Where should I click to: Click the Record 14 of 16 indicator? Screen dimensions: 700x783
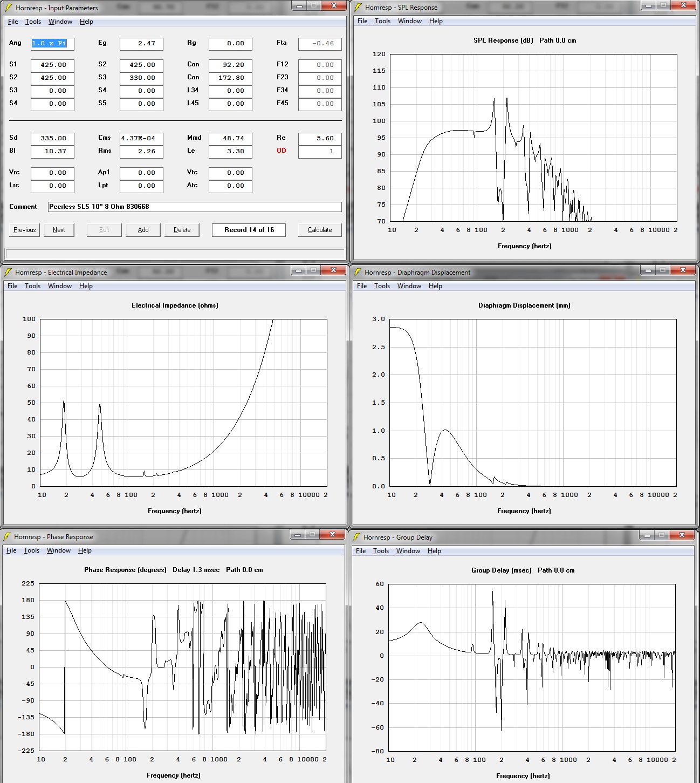249,230
